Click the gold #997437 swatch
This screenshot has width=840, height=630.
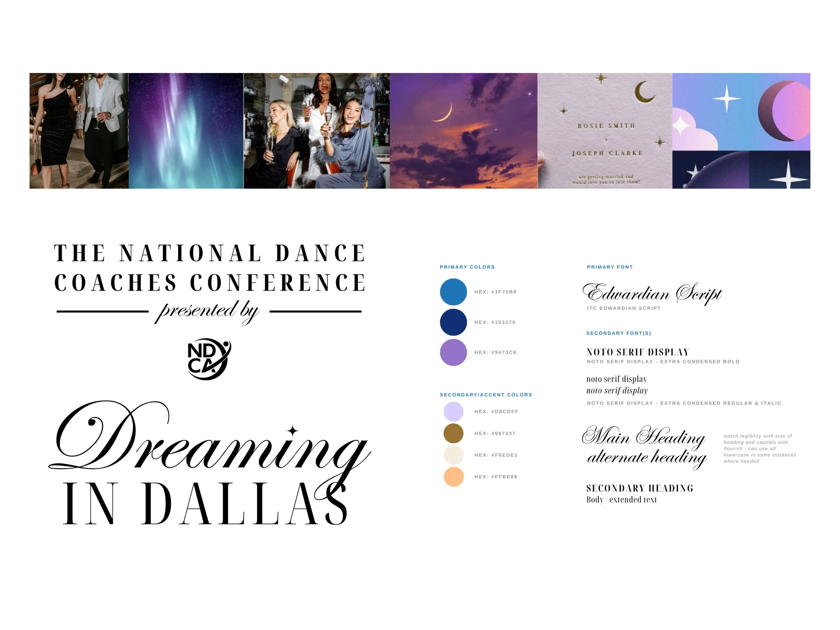point(453,433)
